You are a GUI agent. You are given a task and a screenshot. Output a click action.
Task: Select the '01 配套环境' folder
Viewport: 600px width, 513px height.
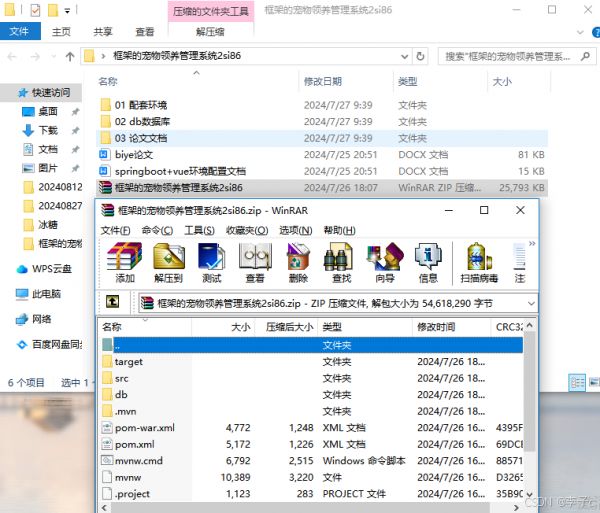click(321, 105)
